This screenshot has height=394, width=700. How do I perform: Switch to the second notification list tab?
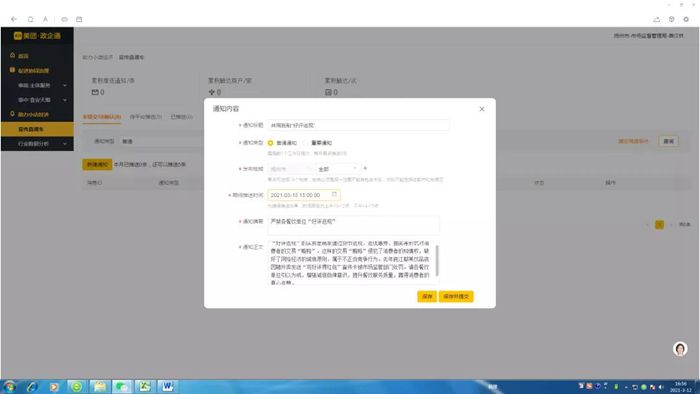coord(146,117)
